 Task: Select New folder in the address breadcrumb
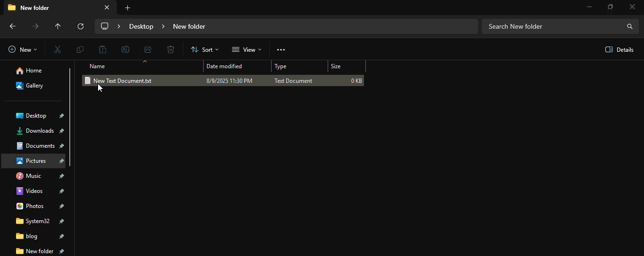coord(189,26)
